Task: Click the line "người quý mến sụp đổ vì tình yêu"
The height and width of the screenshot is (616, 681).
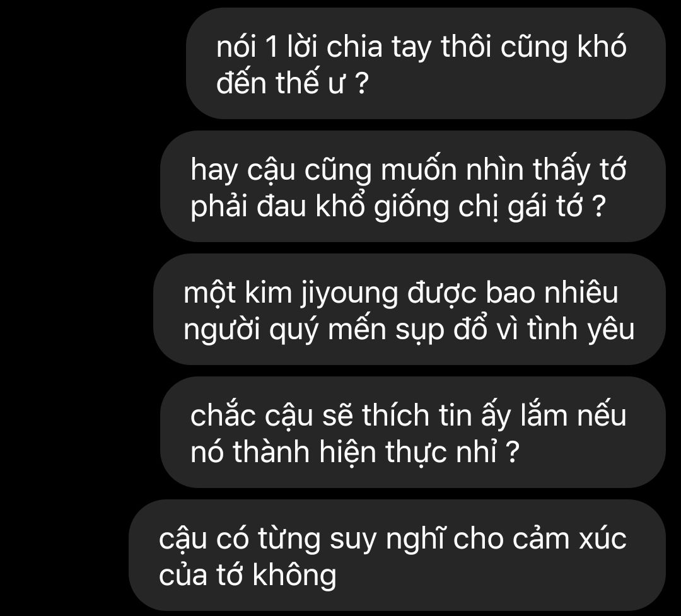Action: 409,329
